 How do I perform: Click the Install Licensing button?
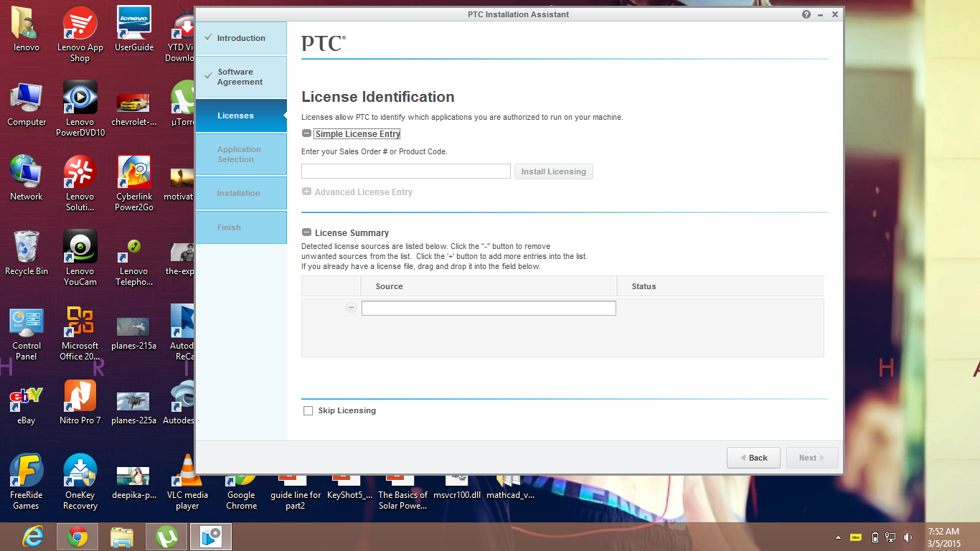(x=554, y=171)
